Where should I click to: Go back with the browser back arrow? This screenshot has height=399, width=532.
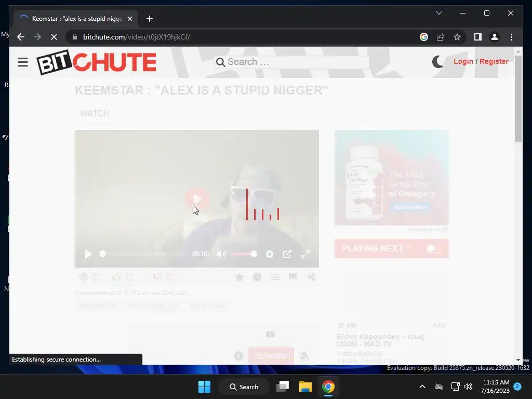pos(21,37)
